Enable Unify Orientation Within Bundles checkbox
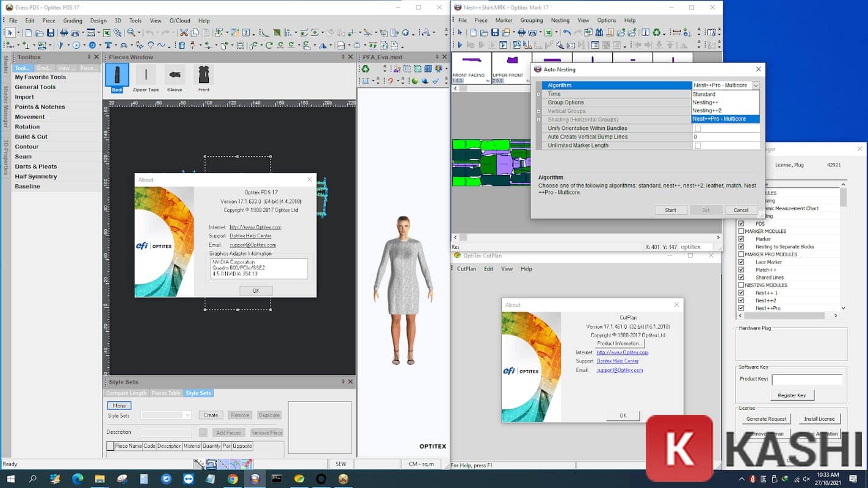Viewport: 868px width, 488px height. point(698,129)
